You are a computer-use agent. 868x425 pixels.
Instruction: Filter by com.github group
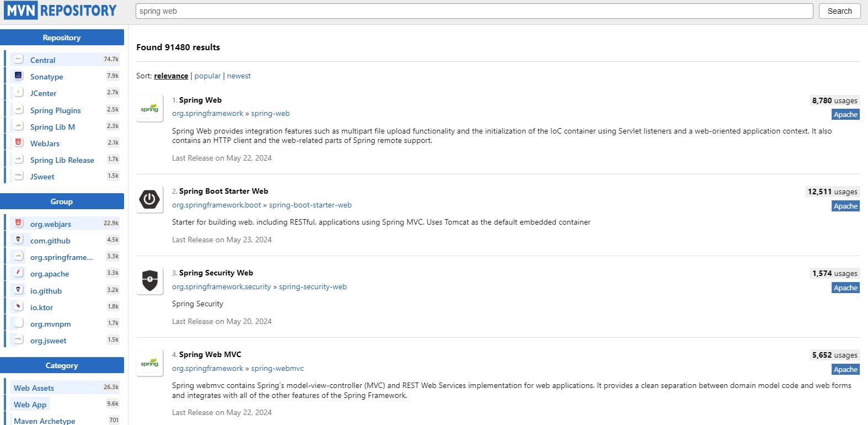click(50, 241)
